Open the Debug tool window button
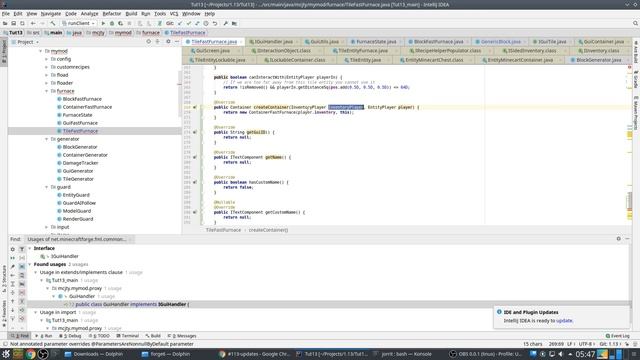640x360 pixels. coord(70,336)
